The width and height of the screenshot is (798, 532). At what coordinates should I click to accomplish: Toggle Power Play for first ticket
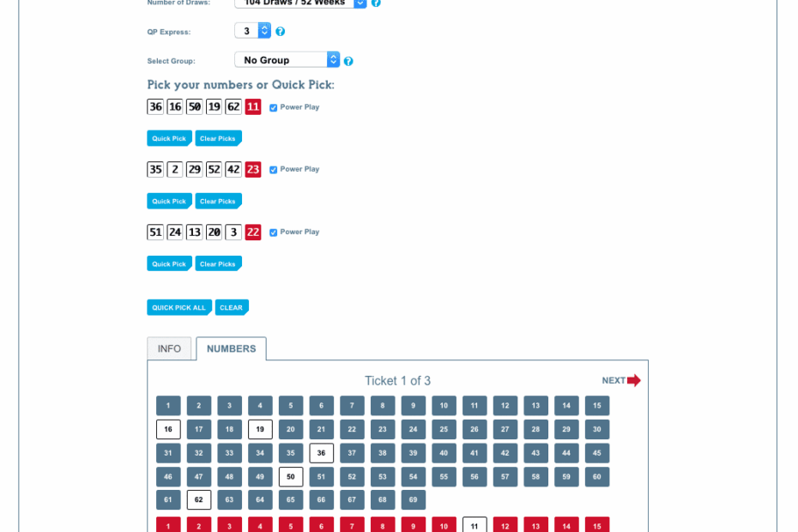[274, 107]
